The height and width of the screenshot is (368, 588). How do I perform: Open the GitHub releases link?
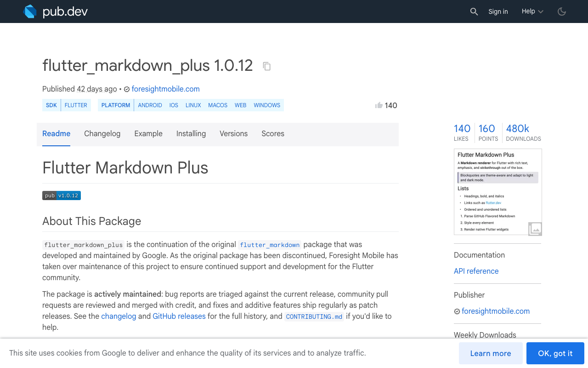(x=179, y=316)
